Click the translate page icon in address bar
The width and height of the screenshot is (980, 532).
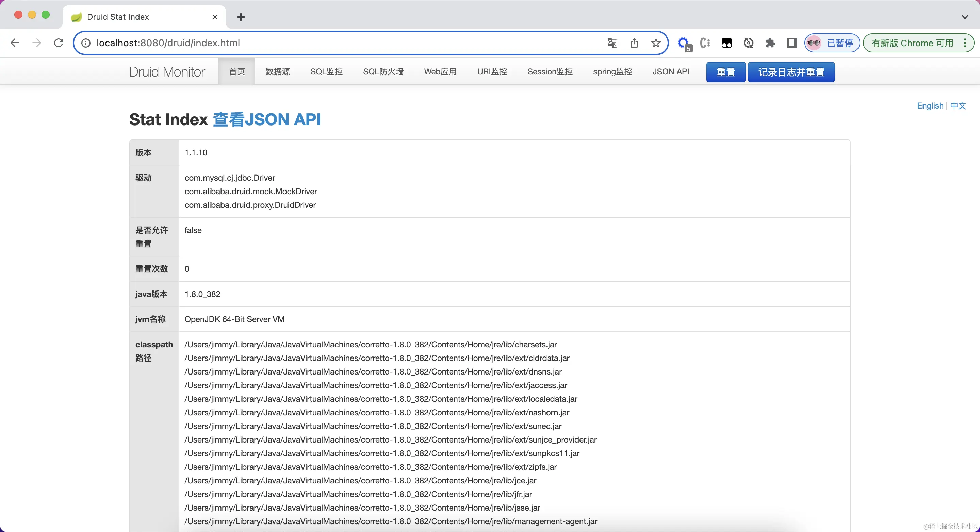(x=612, y=43)
